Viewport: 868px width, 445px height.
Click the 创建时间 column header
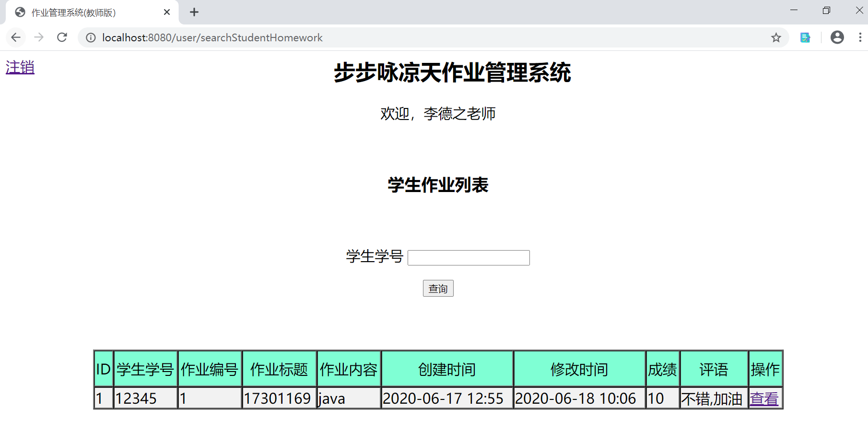[447, 369]
